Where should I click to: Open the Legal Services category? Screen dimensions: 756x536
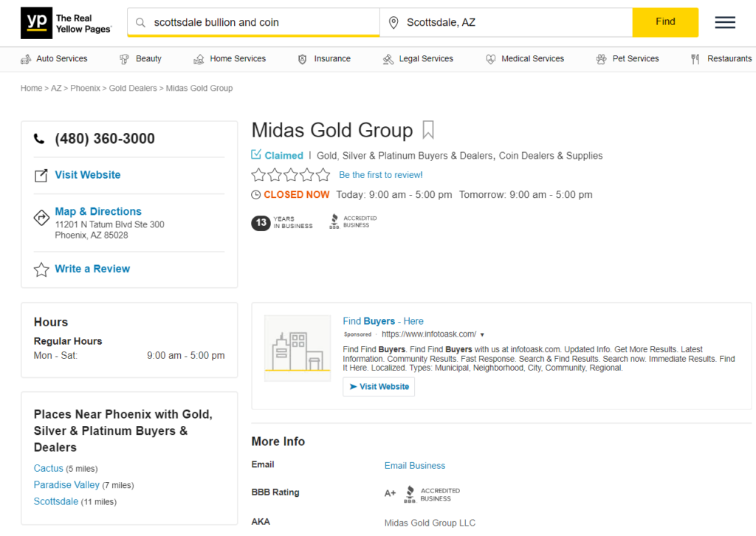point(418,59)
